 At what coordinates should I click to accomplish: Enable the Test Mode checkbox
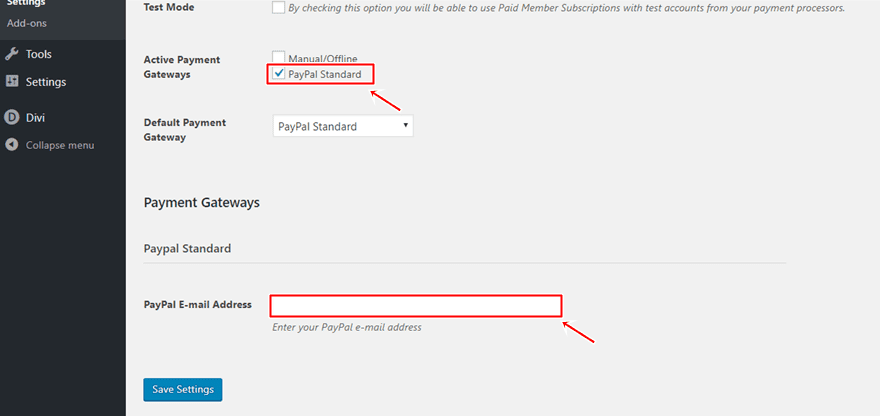(x=278, y=8)
